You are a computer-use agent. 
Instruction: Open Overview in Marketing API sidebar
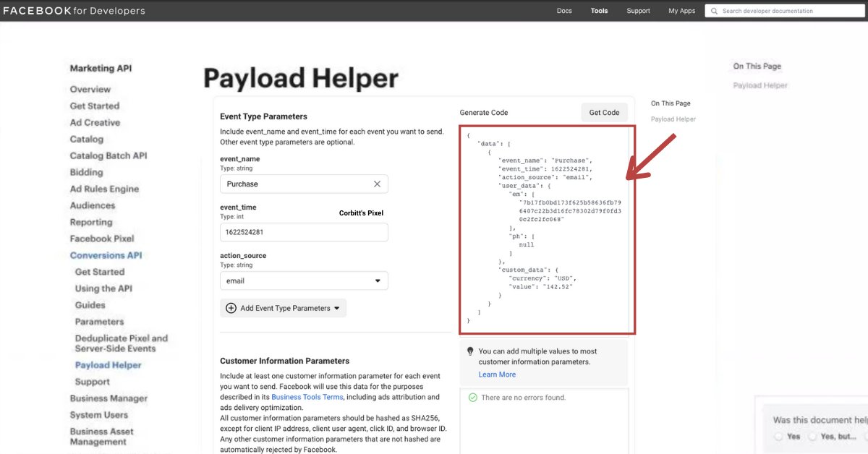(90, 90)
